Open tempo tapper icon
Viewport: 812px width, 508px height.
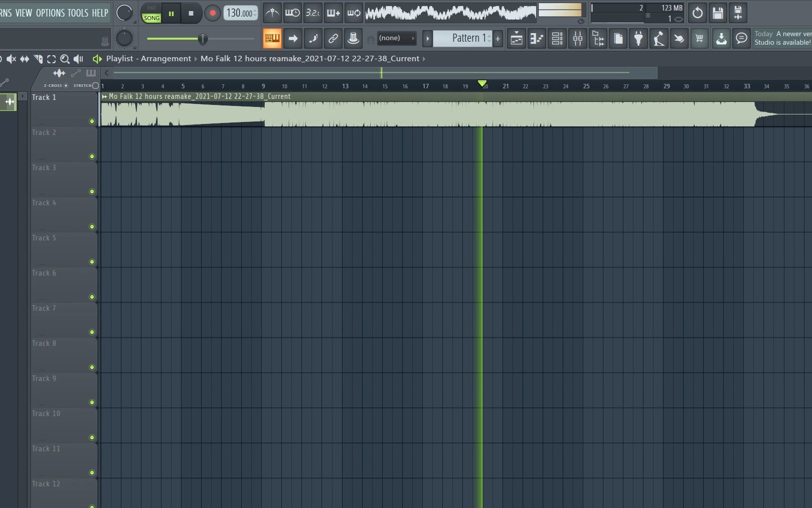click(659, 39)
